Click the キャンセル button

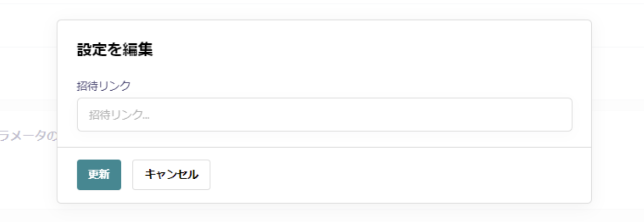(171, 174)
